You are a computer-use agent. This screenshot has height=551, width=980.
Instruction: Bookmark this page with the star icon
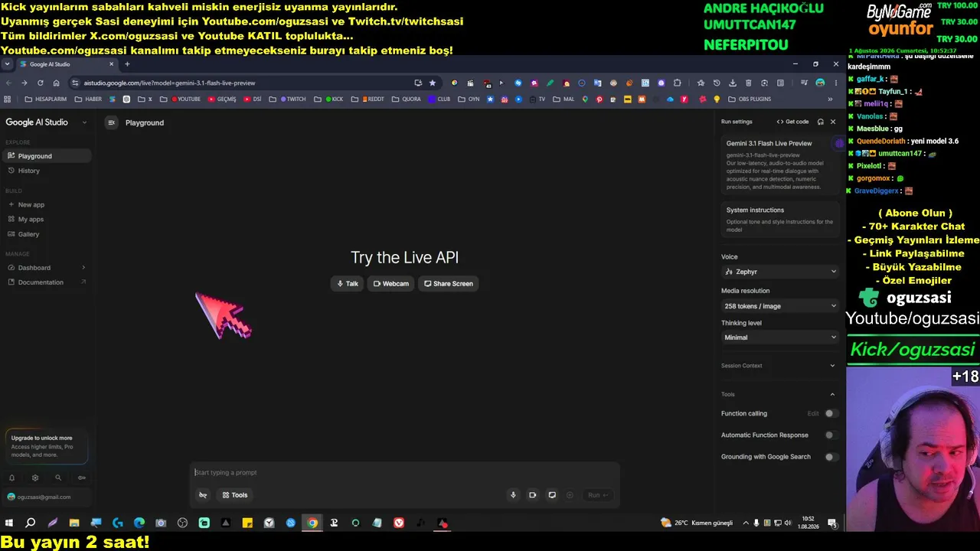[x=433, y=83]
